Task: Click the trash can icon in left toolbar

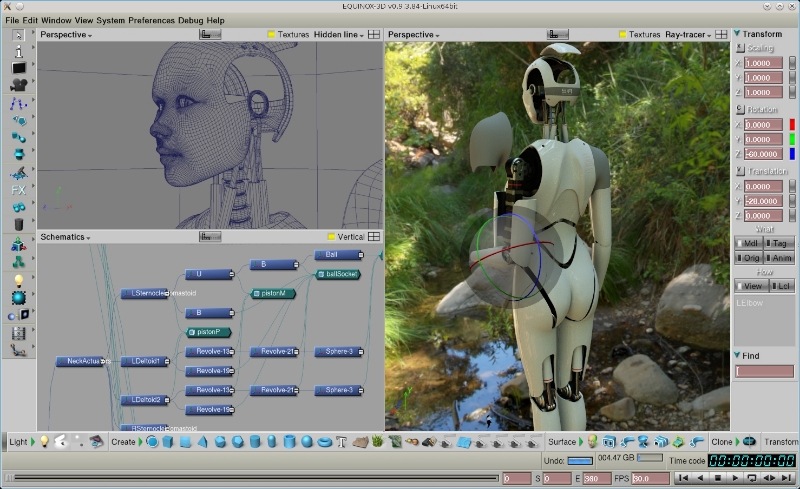Action: (18, 225)
